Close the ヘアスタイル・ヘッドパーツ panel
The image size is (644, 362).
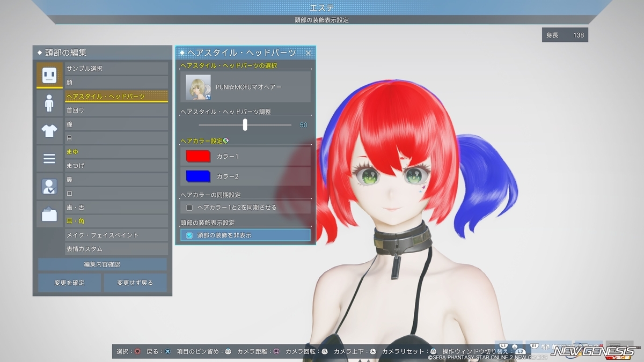pos(309,53)
